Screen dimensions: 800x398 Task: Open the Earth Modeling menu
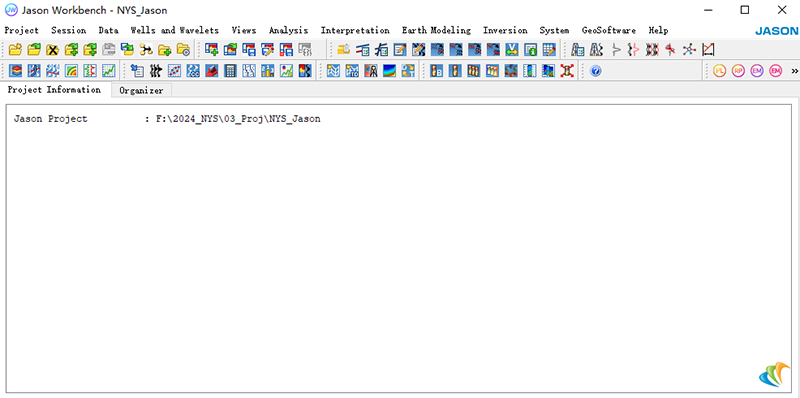coord(436,31)
